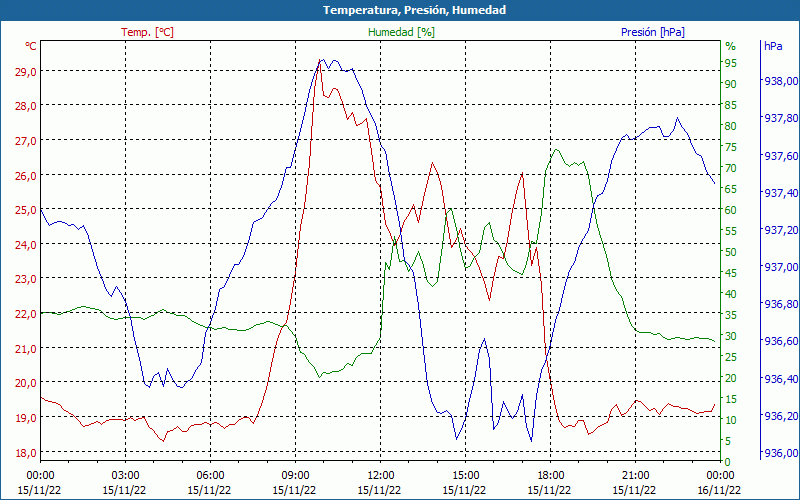Screen dimensions: 800x500
Task: Click the 937,60 pressure axis value
Action: 781,156
